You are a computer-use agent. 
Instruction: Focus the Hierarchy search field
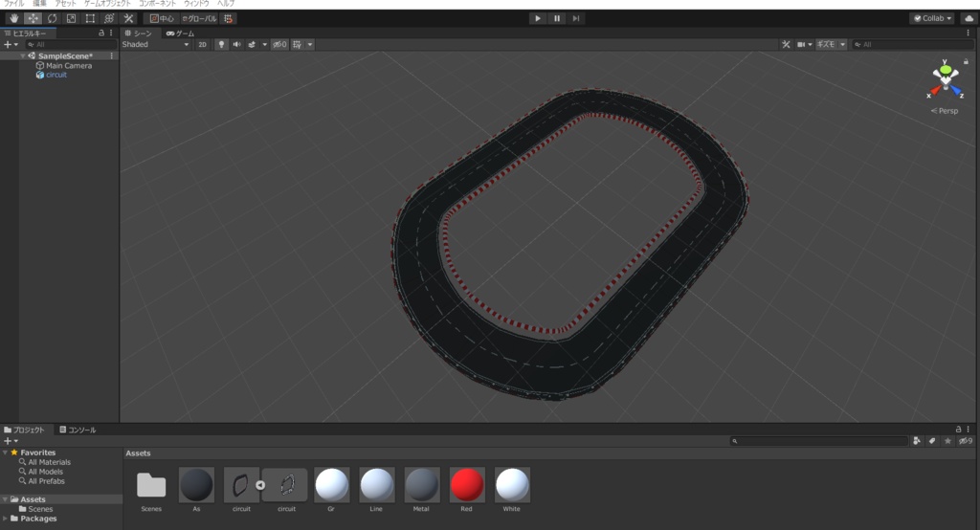(71, 44)
